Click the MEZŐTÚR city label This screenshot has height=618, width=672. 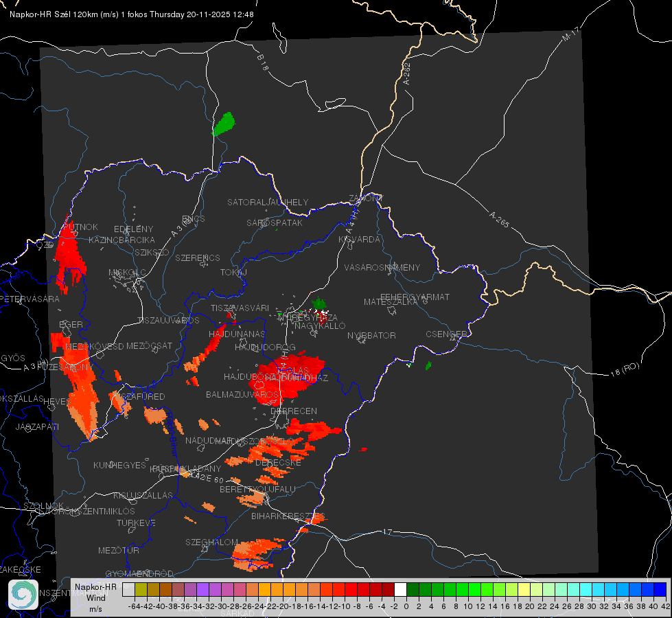[x=119, y=550]
